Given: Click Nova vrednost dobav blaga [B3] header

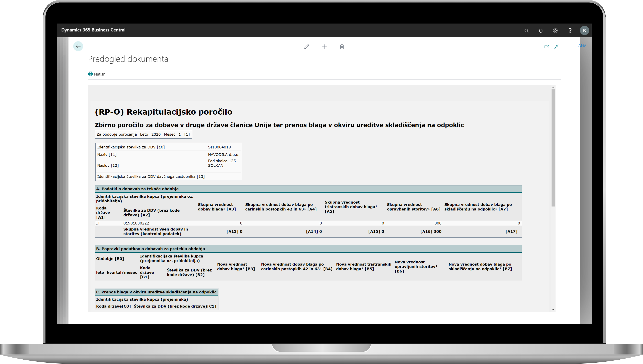Looking at the screenshot, I should pyautogui.click(x=236, y=267).
